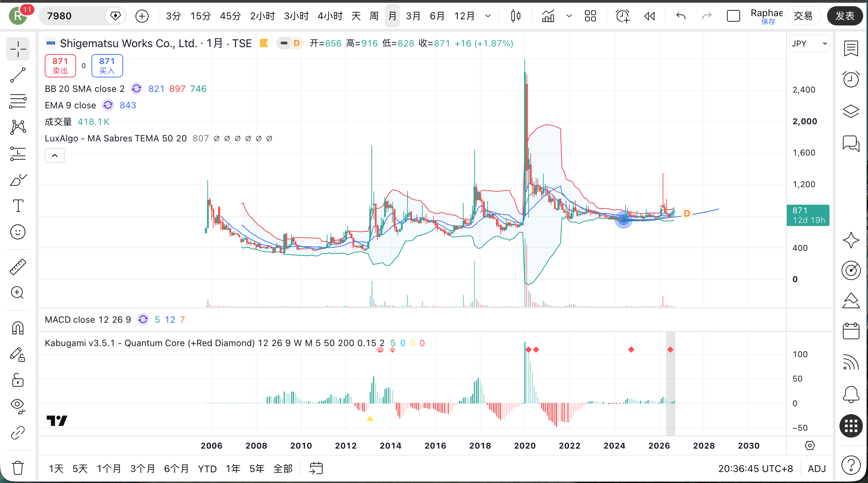Open the chats panel icon

[851, 143]
